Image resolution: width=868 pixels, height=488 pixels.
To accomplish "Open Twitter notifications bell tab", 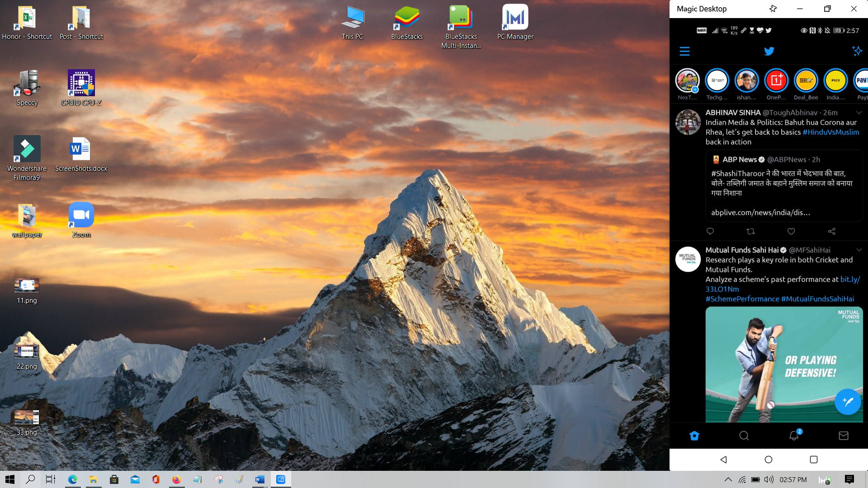I will coord(794,436).
